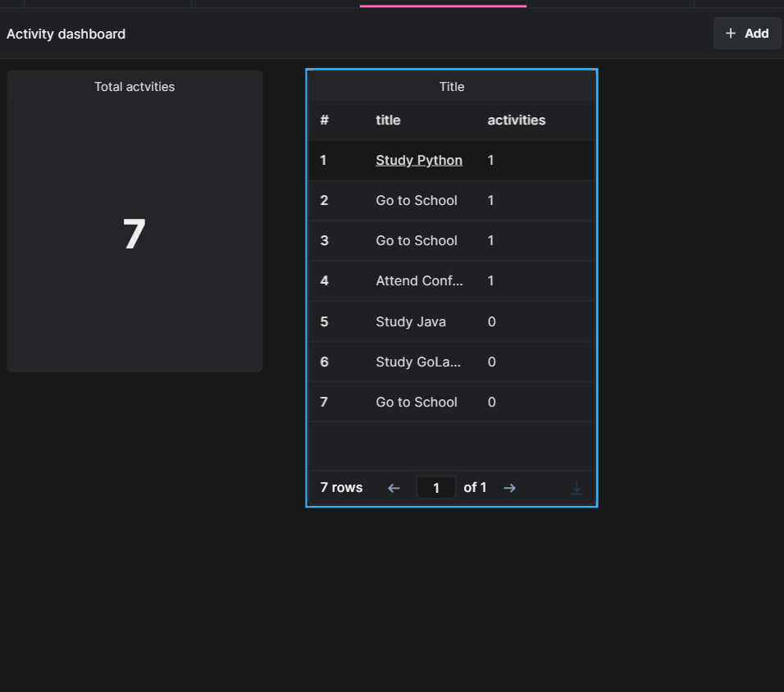Click the Add button
This screenshot has height=692, width=784.
[x=747, y=34]
